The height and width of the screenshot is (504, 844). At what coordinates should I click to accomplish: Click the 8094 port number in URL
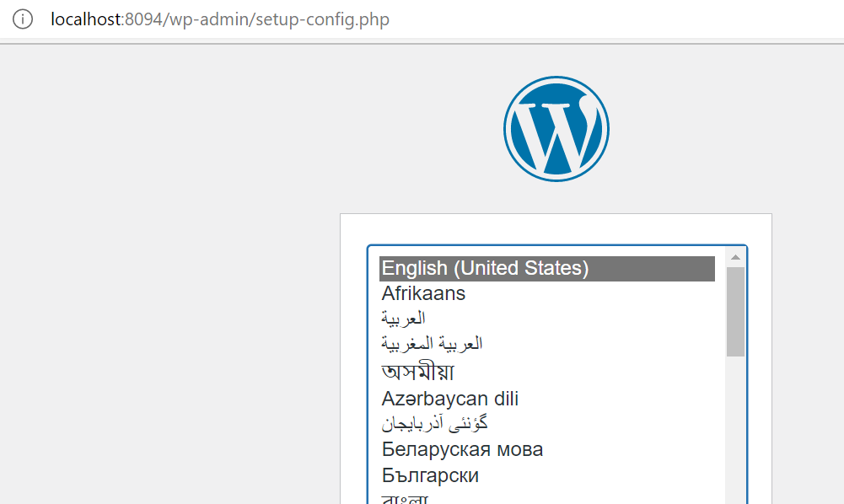(143, 19)
